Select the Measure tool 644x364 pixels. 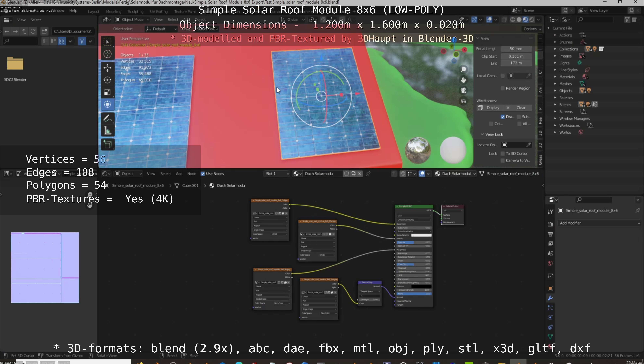[x=108, y=131]
